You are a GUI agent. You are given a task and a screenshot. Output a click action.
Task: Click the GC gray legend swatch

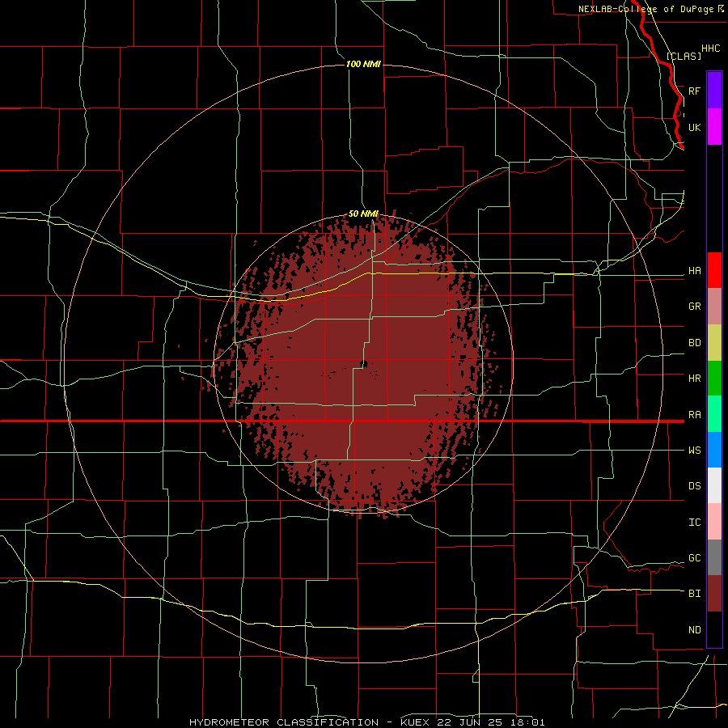coord(714,557)
